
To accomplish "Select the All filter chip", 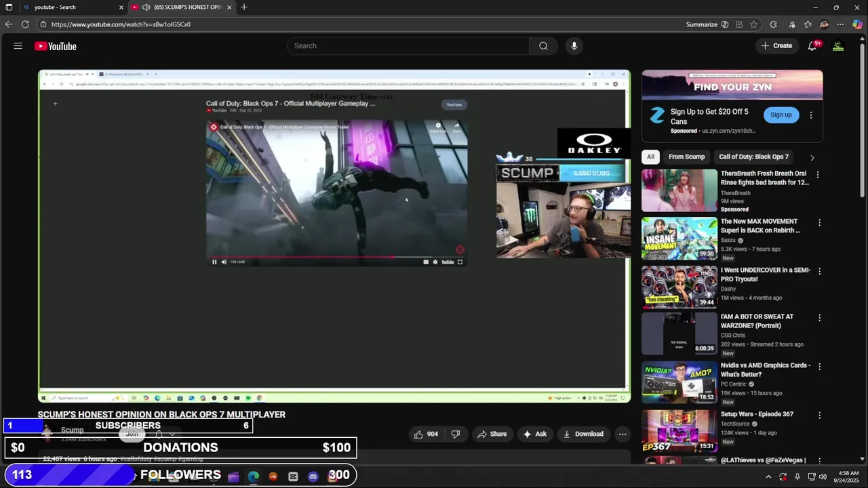I will pos(650,157).
